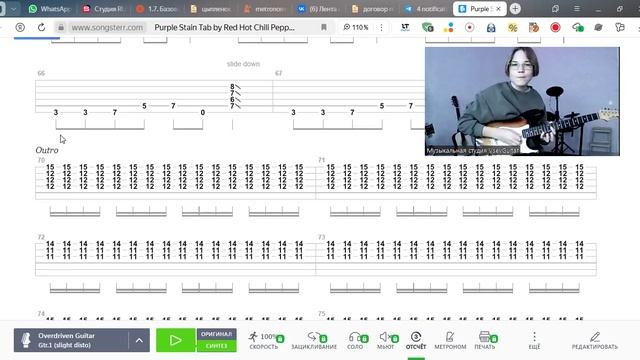The image size is (640, 360).
Task: Open the address bar three-dot menu
Action: [x=381, y=27]
